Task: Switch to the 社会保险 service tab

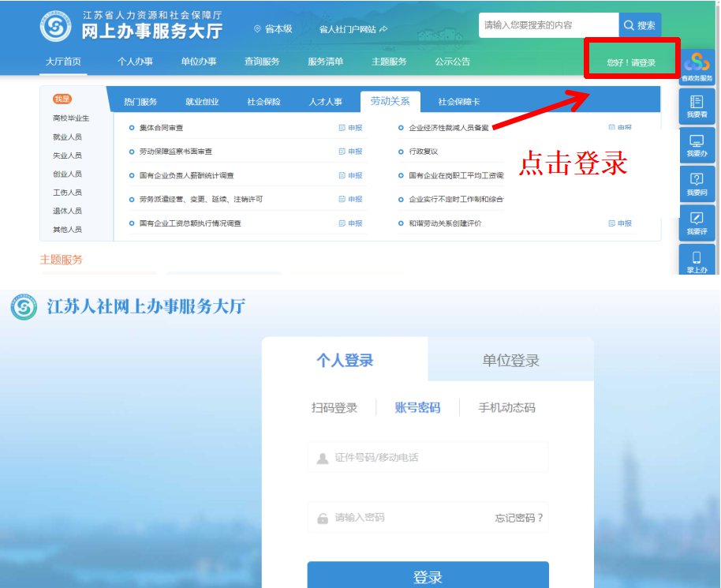Action: pos(263,102)
